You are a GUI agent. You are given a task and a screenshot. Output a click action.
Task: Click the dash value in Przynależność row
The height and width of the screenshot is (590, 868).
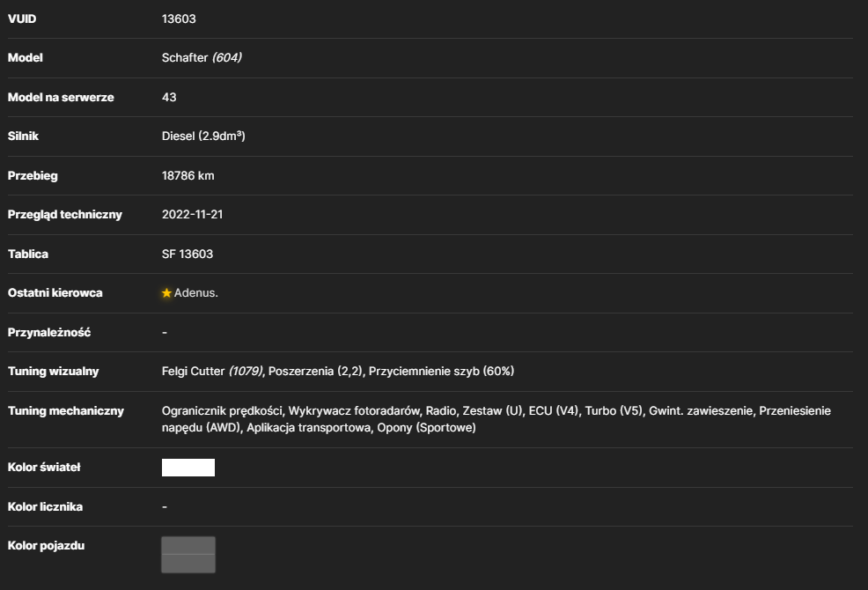[165, 332]
